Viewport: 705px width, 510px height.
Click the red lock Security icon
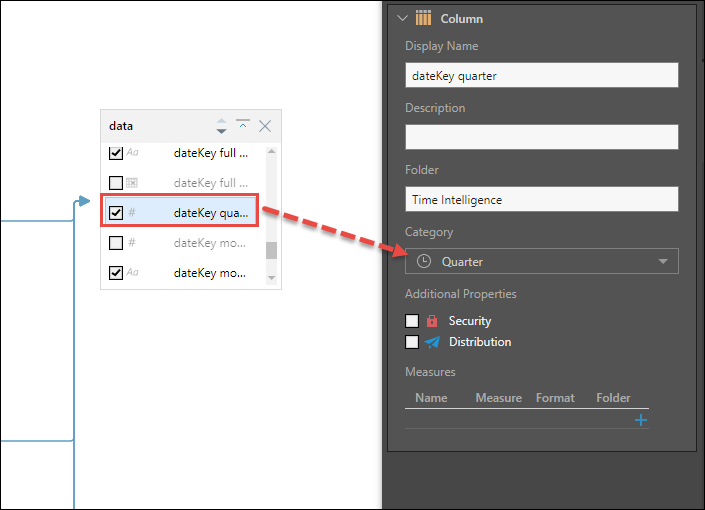click(x=432, y=321)
